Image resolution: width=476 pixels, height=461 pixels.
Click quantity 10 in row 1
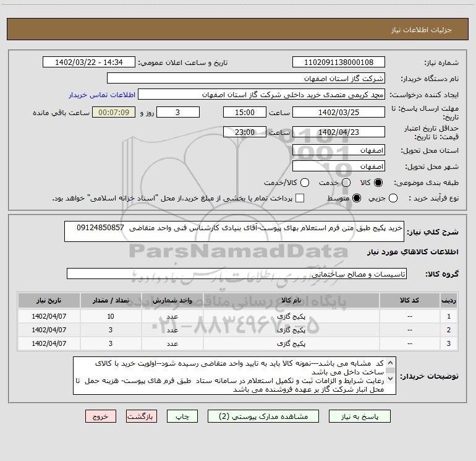coord(111,316)
